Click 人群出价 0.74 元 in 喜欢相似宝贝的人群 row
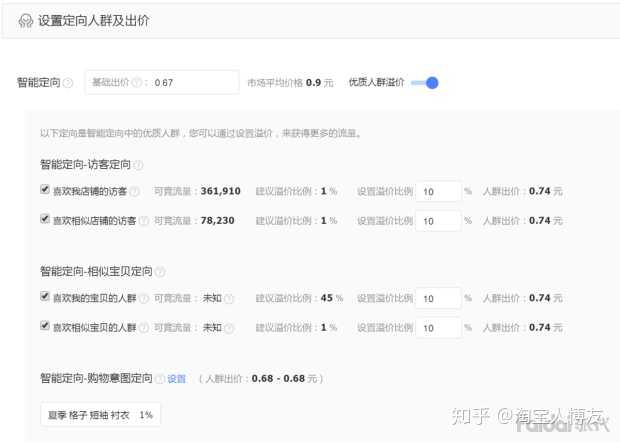620x443 pixels. pos(522,327)
